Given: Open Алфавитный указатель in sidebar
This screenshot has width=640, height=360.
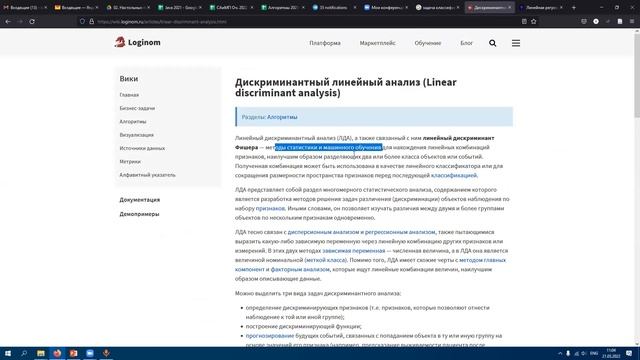Looking at the screenshot, I should click(x=147, y=175).
